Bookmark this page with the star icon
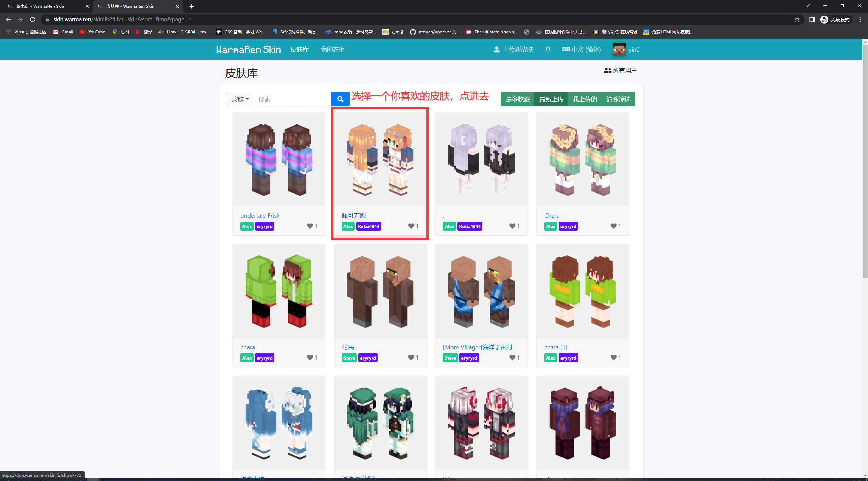 (797, 19)
